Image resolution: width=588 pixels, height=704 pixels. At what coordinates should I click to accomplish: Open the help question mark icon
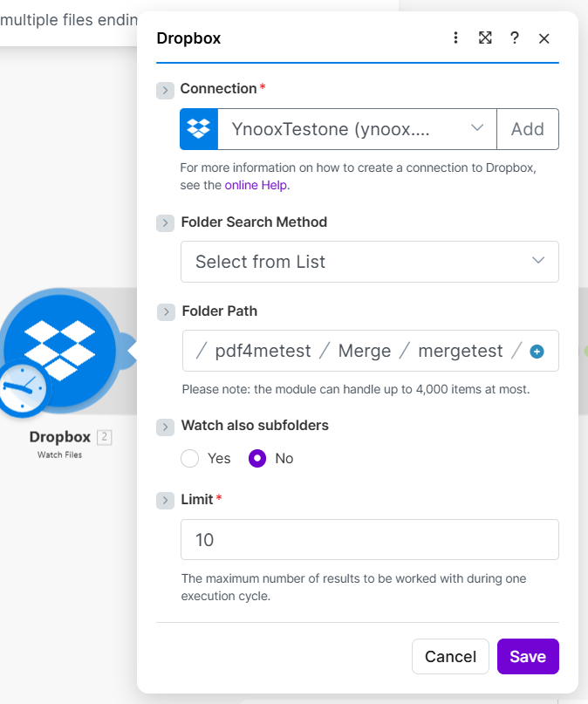tap(515, 38)
